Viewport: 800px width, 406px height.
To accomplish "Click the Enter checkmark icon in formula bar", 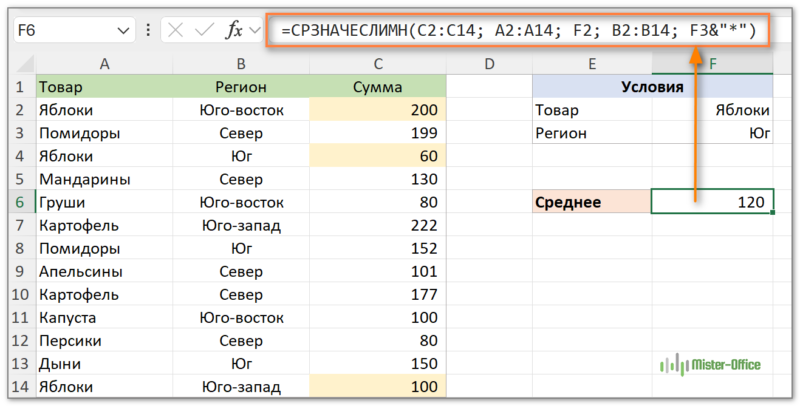I will tap(206, 32).
